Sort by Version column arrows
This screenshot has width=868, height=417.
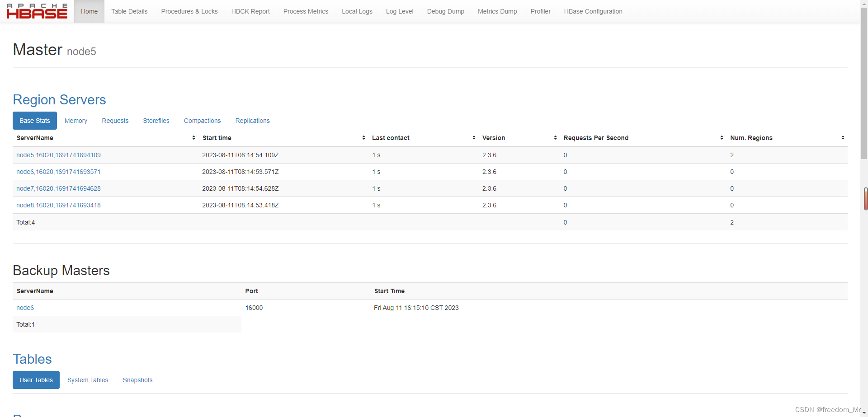coord(555,138)
